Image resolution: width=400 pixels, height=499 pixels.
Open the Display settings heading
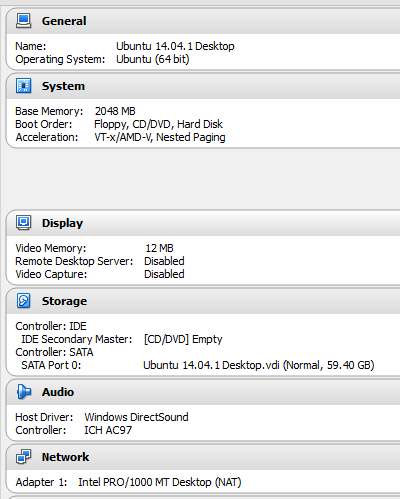click(62, 223)
